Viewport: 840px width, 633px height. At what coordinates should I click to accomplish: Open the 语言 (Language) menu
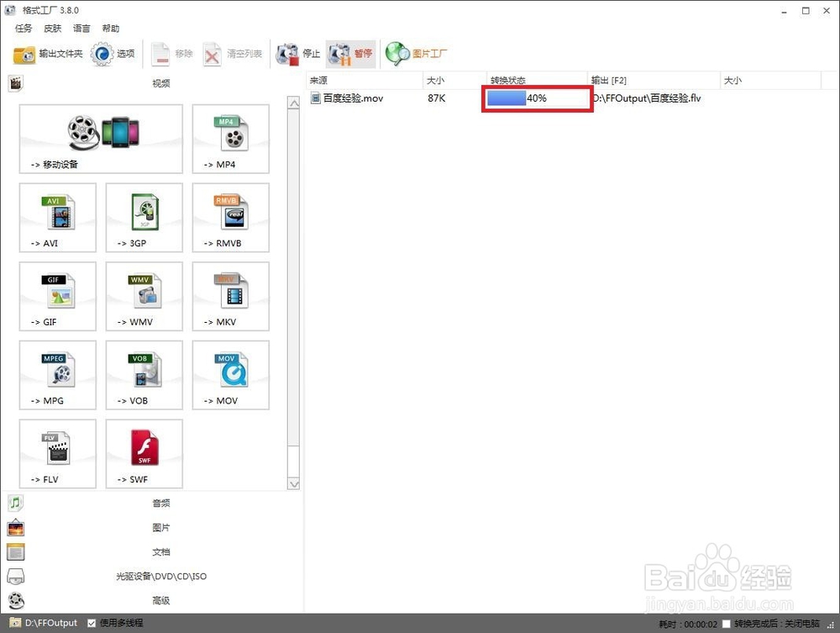tap(81, 28)
